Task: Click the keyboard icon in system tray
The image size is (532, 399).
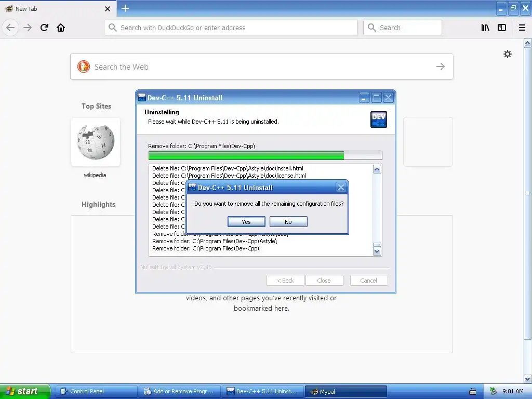Action: pyautogui.click(x=473, y=392)
